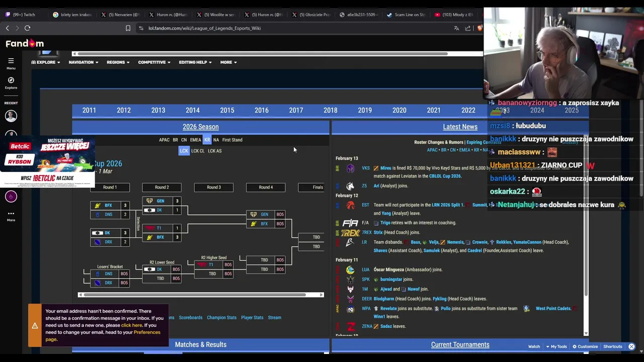The height and width of the screenshot is (362, 644).
Task: Go back using browser back arrow
Action: coord(8,28)
